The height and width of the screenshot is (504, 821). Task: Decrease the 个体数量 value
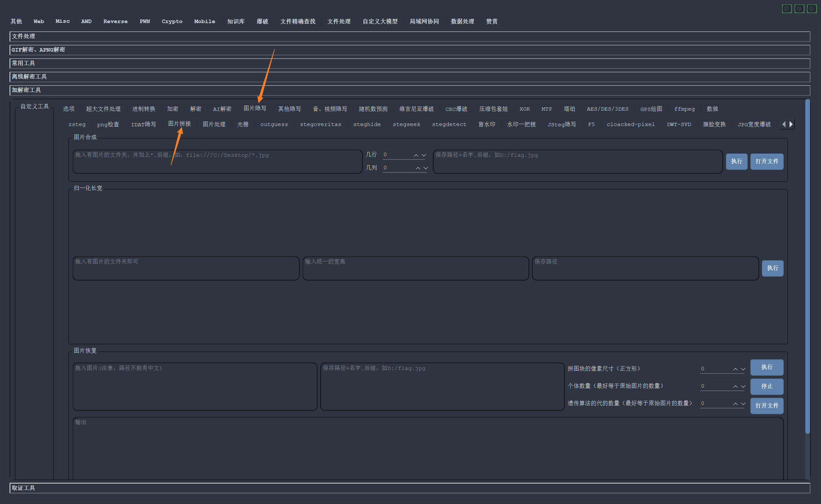(743, 386)
